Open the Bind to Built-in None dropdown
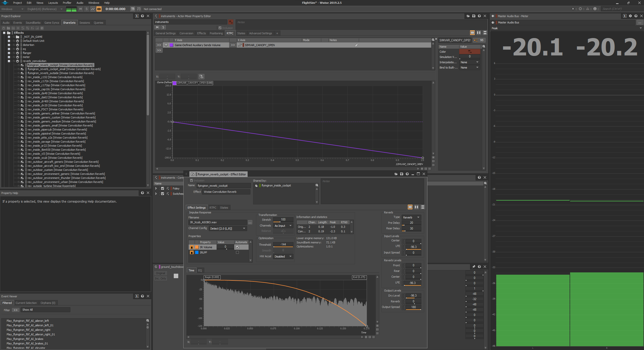The width and height of the screenshot is (644, 350). click(x=470, y=68)
